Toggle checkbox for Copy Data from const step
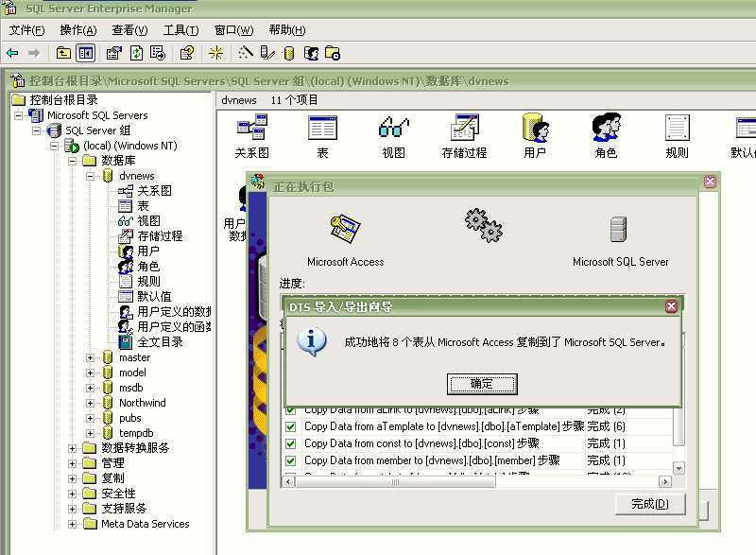The image size is (756, 555). [x=290, y=443]
